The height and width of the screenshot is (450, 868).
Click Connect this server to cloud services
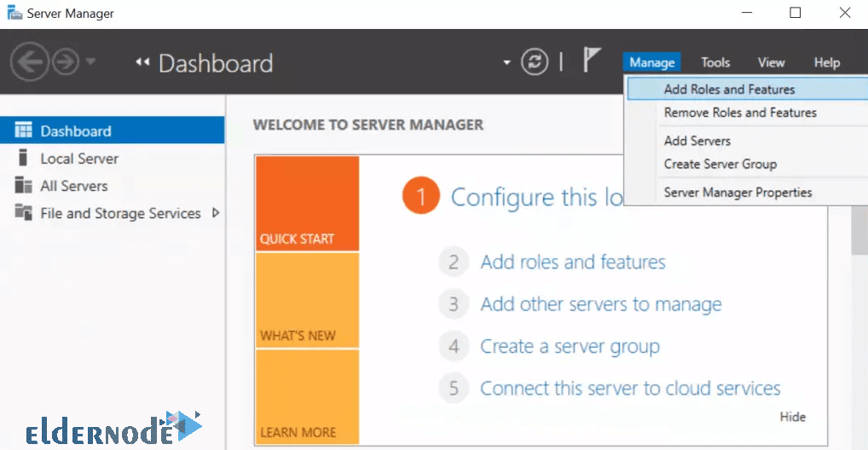(x=630, y=388)
